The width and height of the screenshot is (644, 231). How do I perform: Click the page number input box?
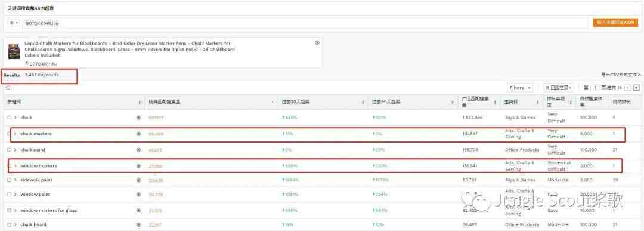pyautogui.click(x=595, y=88)
